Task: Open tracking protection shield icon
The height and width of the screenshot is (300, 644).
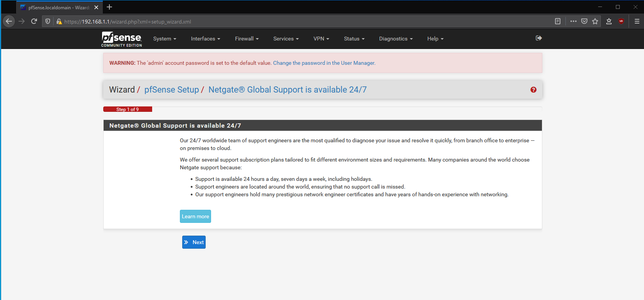Action: (x=48, y=21)
